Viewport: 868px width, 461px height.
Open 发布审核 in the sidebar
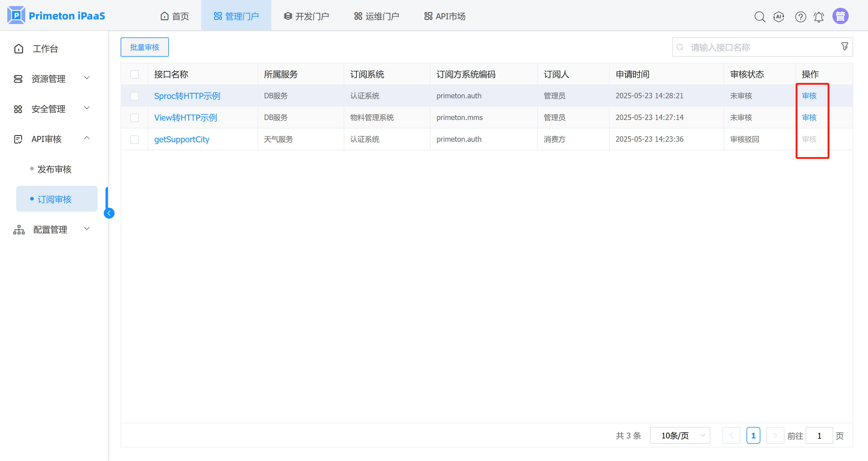pos(54,169)
